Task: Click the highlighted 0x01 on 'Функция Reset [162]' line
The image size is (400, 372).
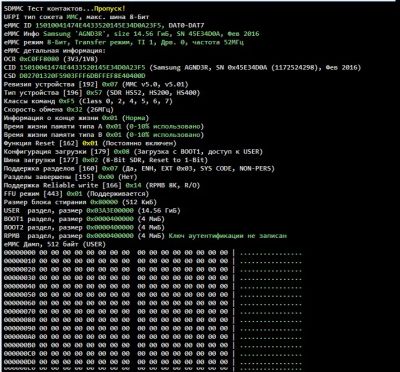Action: (90, 143)
